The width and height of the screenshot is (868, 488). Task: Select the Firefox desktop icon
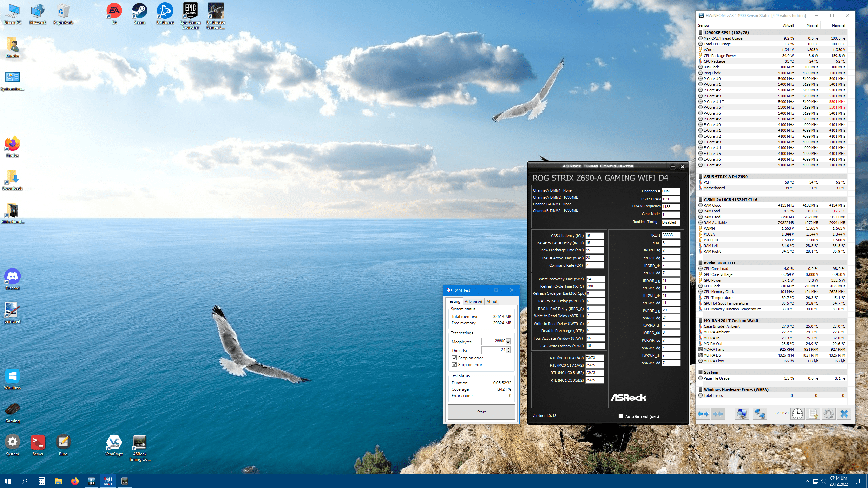13,147
